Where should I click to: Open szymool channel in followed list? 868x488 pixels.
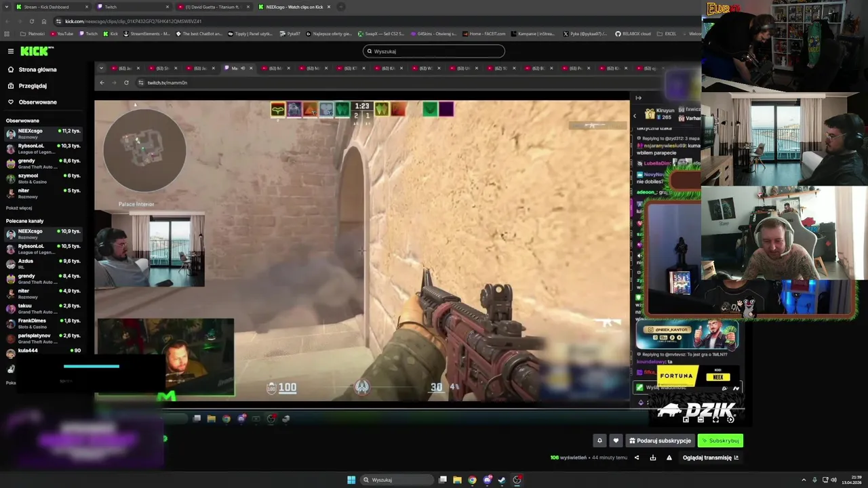pos(42,178)
